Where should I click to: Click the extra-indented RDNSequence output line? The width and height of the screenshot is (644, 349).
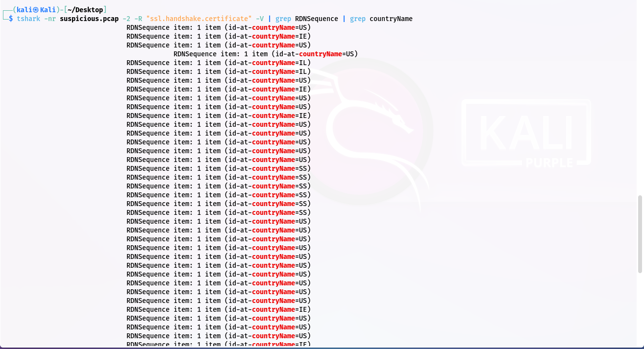click(x=266, y=54)
